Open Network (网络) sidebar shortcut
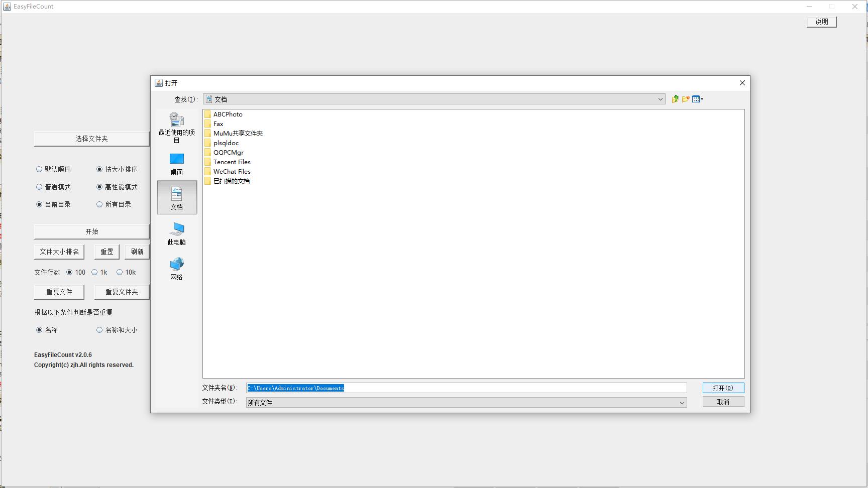 177,269
